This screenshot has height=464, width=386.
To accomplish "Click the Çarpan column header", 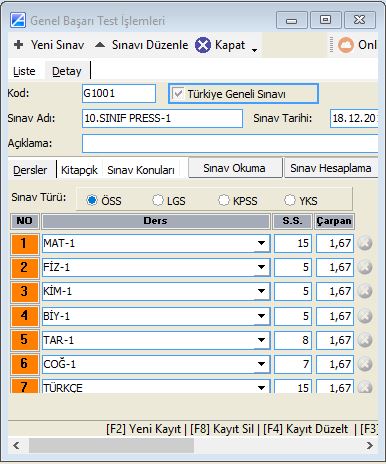I will tap(334, 221).
